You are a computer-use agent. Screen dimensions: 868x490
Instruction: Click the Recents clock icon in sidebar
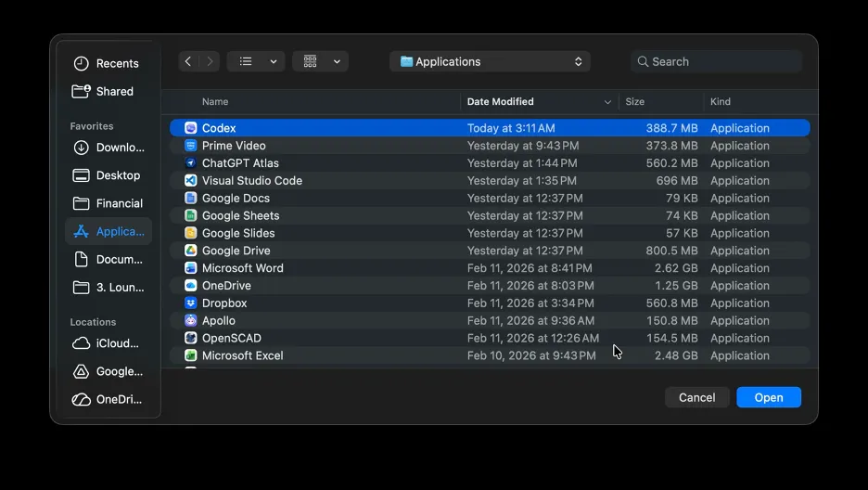pos(81,64)
